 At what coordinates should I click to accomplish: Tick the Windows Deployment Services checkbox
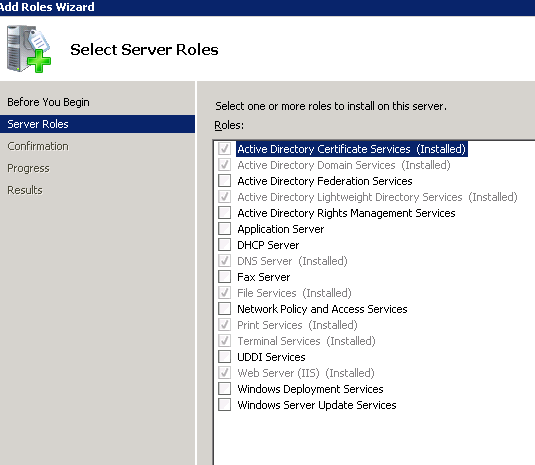225,389
